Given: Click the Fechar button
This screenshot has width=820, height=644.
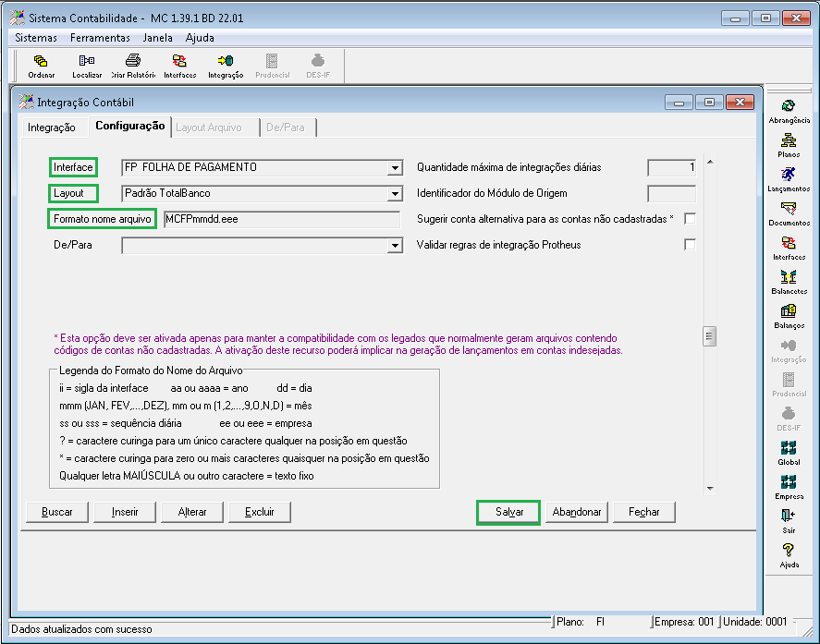Looking at the screenshot, I should pyautogui.click(x=643, y=512).
